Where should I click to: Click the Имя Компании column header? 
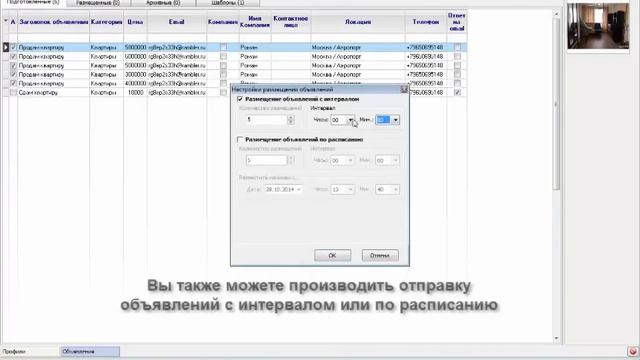pyautogui.click(x=255, y=22)
